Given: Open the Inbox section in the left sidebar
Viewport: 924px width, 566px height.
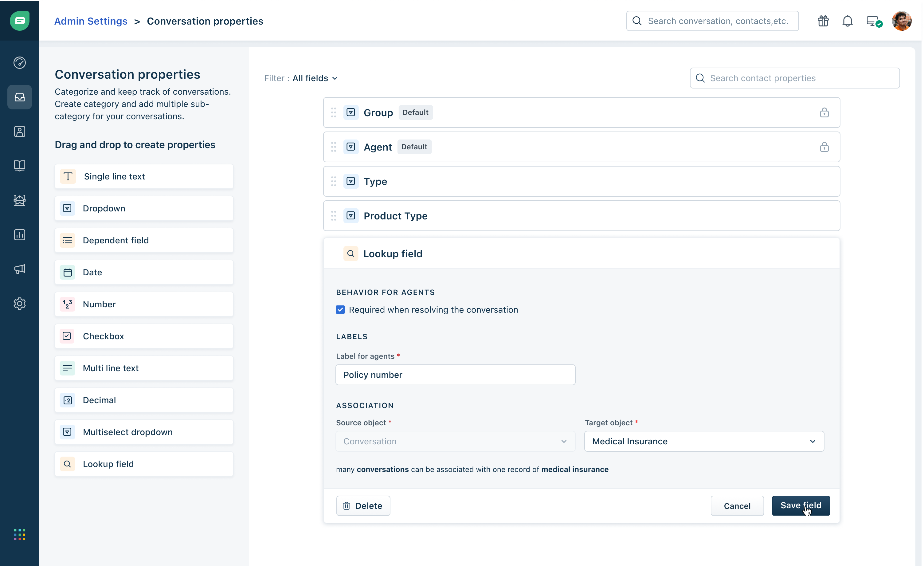Looking at the screenshot, I should click(19, 97).
